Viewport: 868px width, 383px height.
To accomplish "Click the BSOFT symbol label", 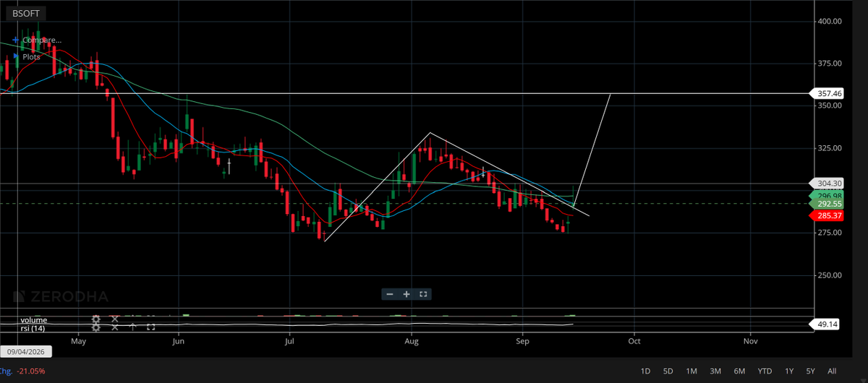I will pos(27,13).
